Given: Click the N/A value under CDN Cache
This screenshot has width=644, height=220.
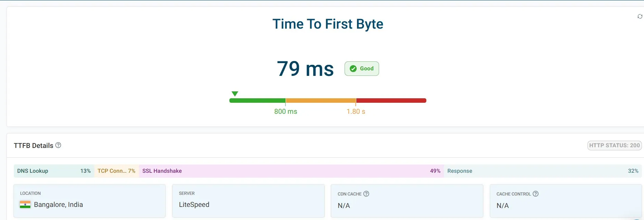Looking at the screenshot, I should (344, 206).
